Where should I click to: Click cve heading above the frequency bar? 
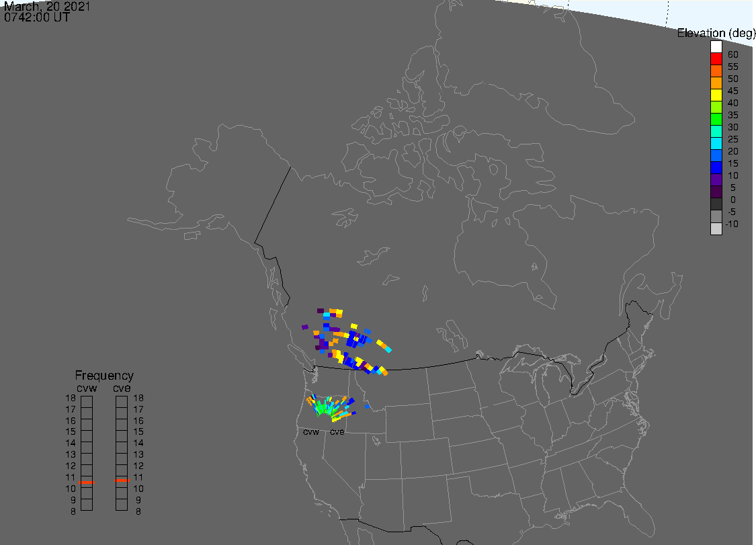click(x=122, y=388)
